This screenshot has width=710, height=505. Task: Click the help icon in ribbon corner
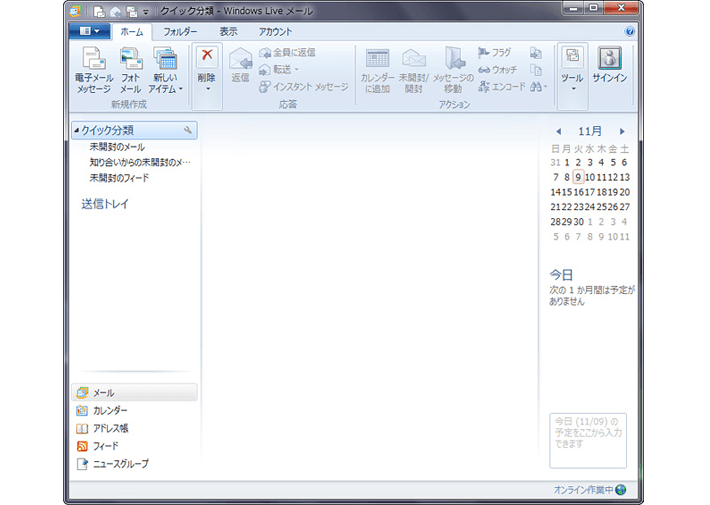[630, 32]
